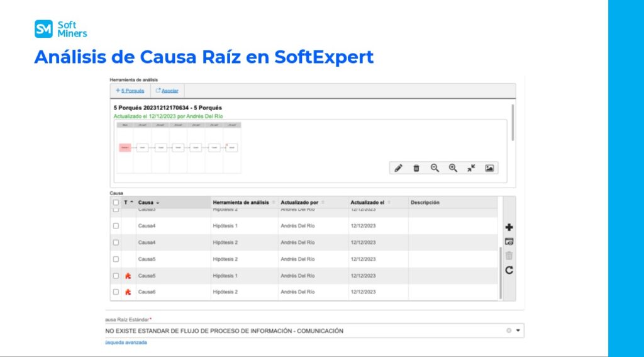Click the 5 Porqués diagram thumbnail

(x=178, y=147)
